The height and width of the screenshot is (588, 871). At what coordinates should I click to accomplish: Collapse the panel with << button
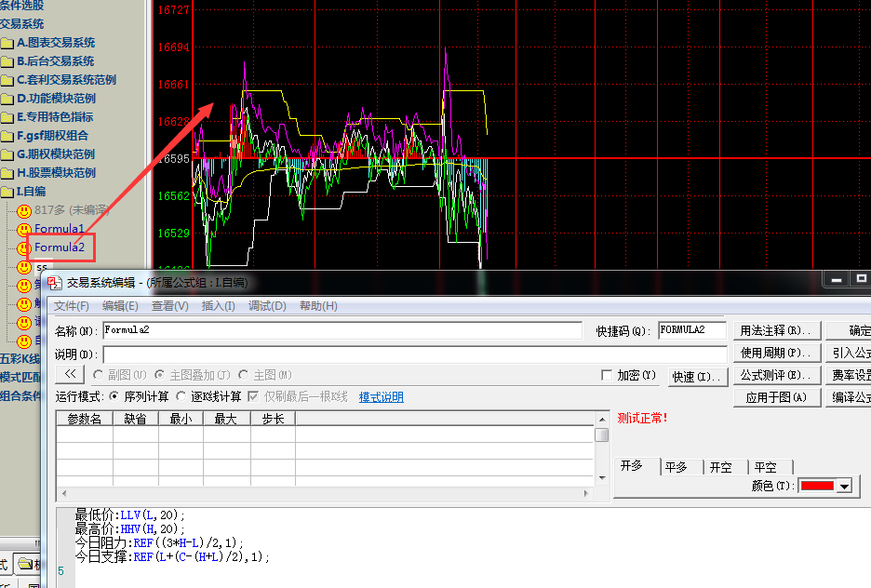[x=70, y=374]
